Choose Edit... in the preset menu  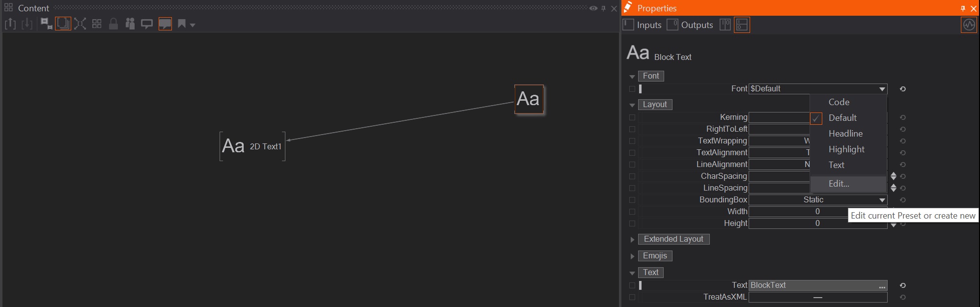839,184
